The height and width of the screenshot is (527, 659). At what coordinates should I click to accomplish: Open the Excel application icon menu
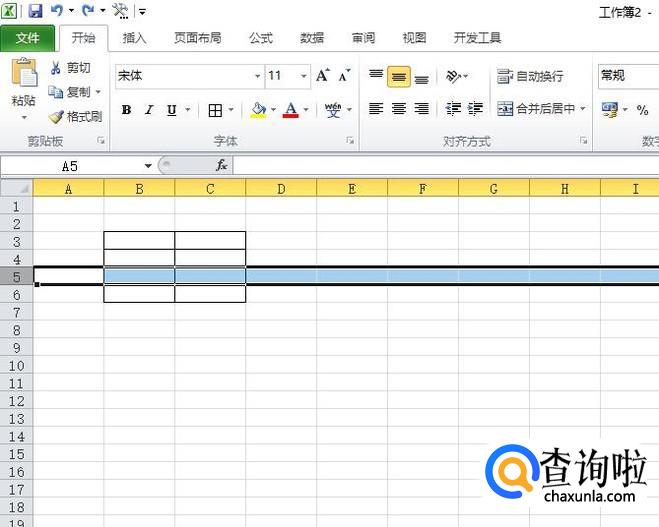(x=9, y=11)
